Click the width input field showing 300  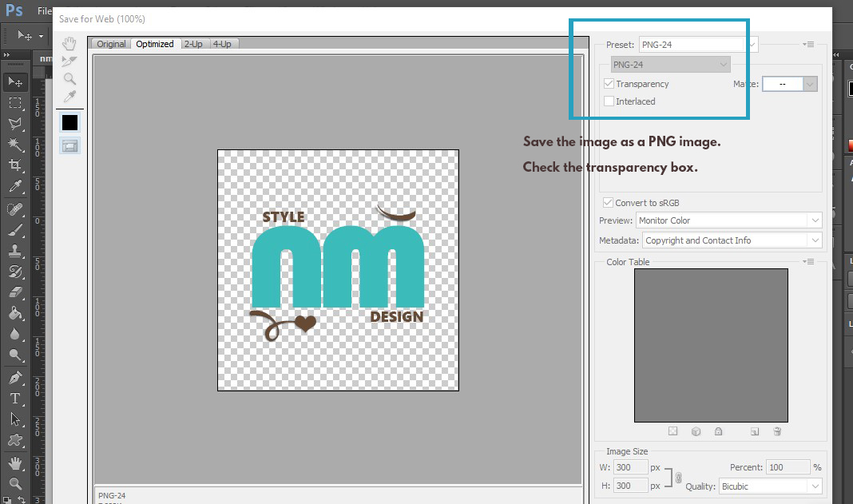630,466
